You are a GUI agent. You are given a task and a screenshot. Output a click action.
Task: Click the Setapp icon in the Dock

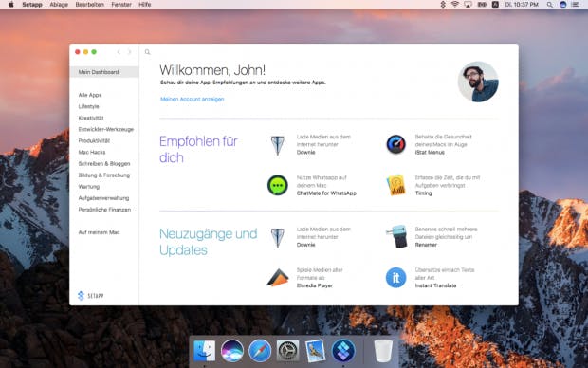[343, 351]
